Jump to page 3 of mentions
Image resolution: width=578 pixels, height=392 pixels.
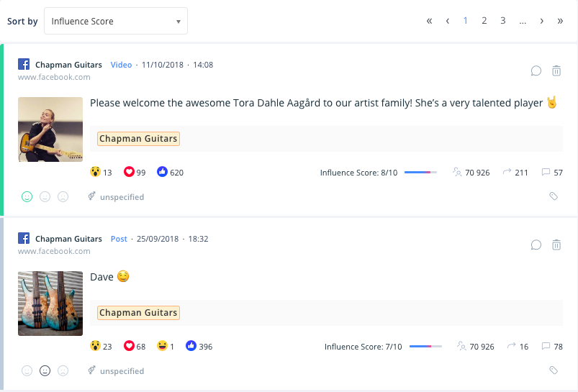point(502,21)
